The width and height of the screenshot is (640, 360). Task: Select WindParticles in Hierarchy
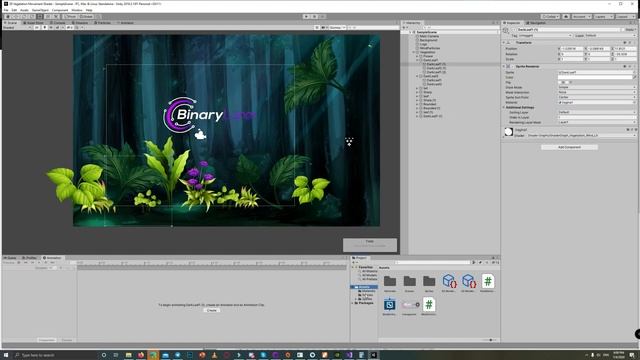pos(429,48)
